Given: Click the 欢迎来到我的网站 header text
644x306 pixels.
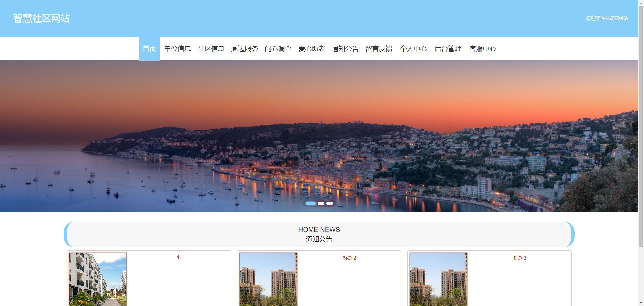Looking at the screenshot, I should [x=606, y=18].
